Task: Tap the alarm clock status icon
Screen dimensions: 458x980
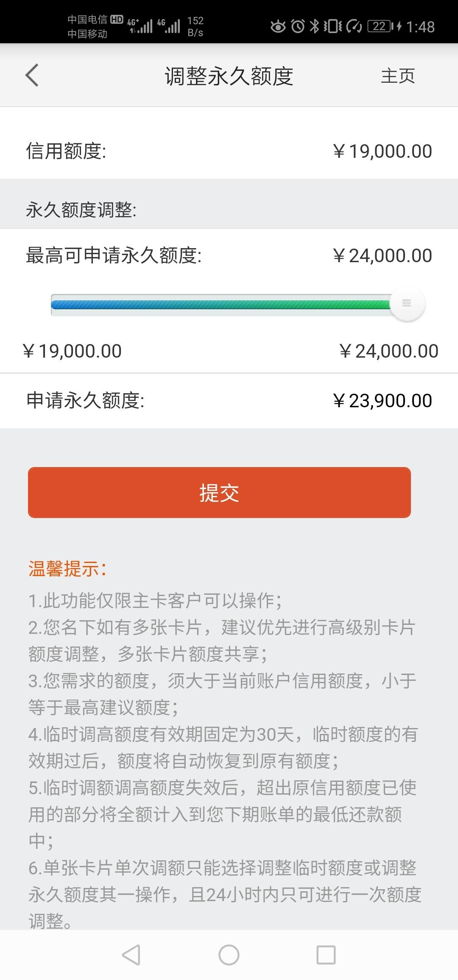Action: 298,26
